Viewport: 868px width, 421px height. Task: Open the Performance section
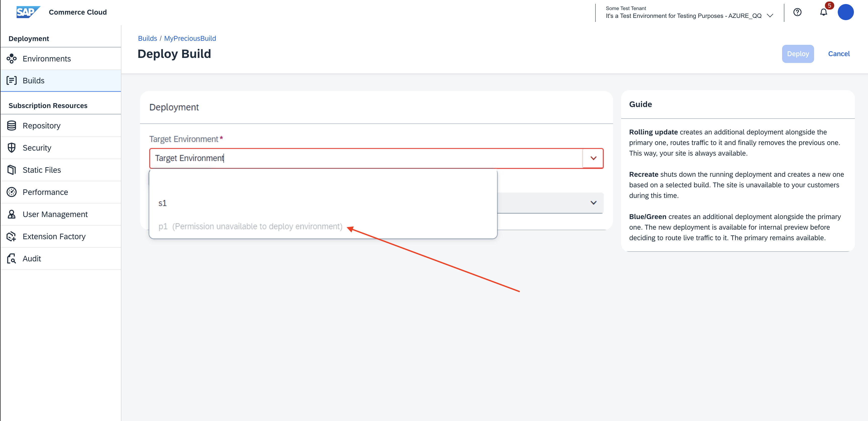pos(44,192)
